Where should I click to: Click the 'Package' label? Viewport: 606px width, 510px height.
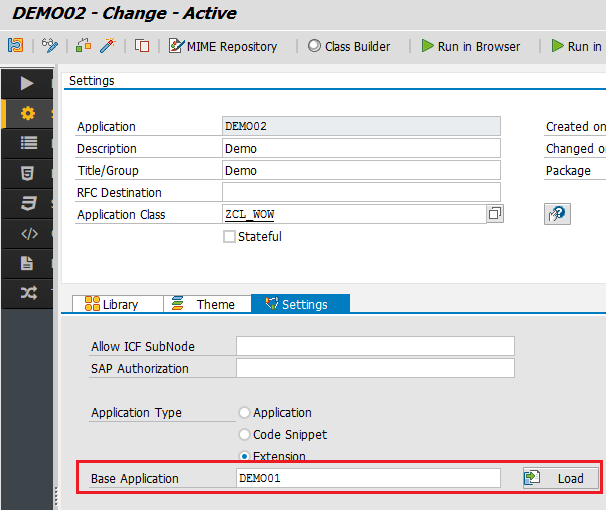pos(568,170)
